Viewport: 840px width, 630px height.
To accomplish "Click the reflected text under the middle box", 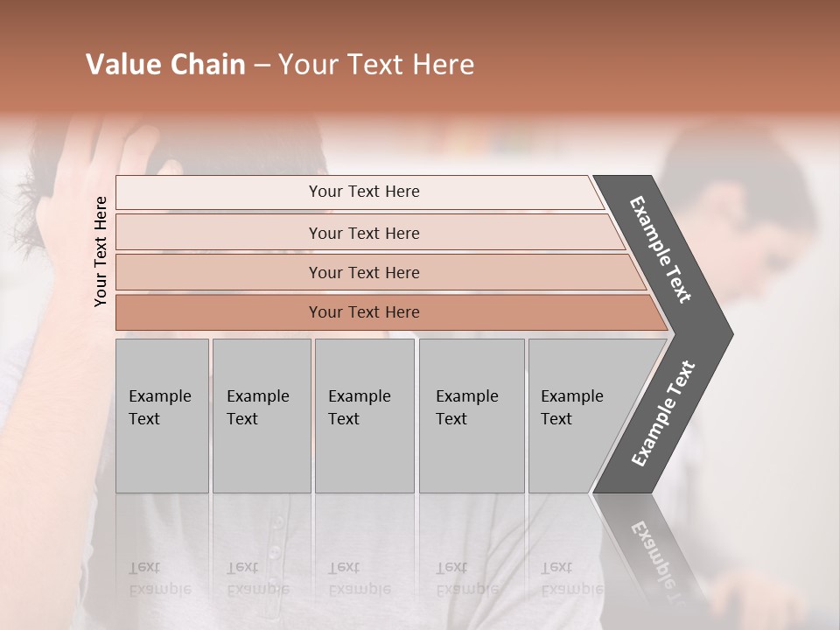I will tap(358, 578).
